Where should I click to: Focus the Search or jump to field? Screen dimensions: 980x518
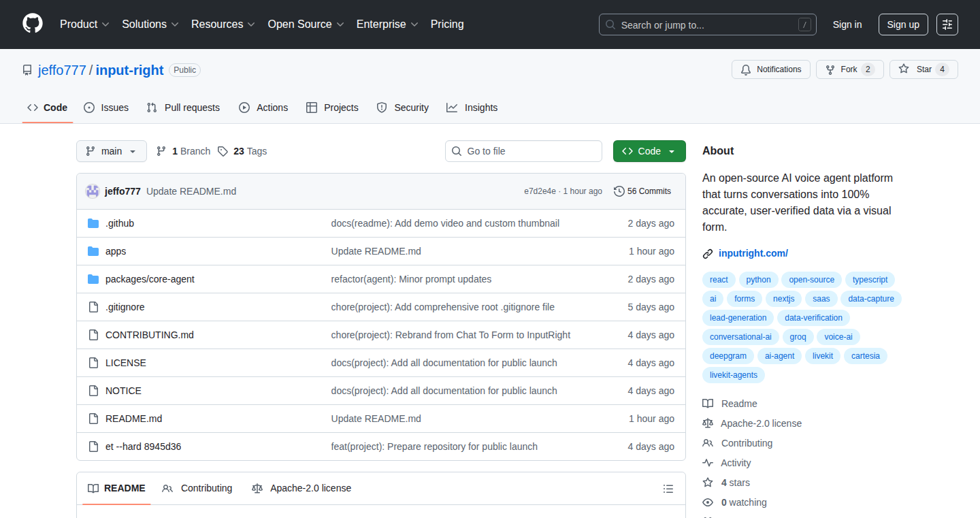click(x=708, y=25)
